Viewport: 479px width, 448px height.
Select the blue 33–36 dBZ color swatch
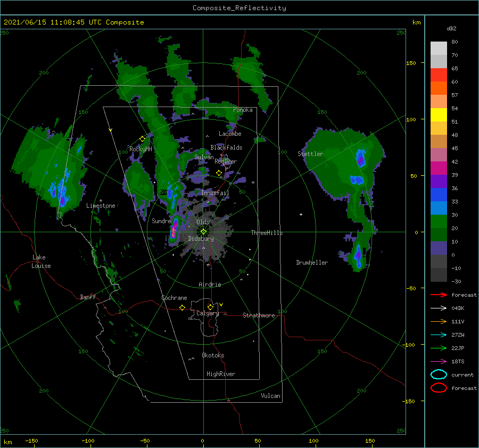[x=439, y=195]
